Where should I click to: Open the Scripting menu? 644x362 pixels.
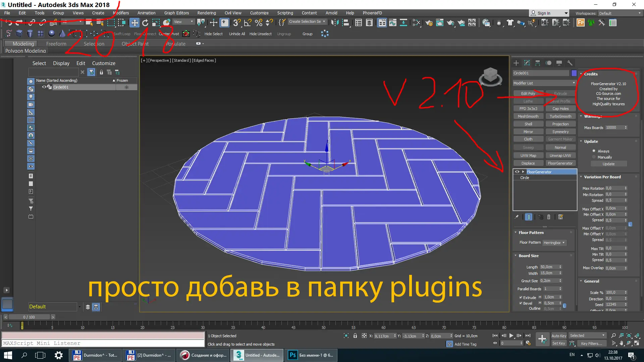[x=285, y=13]
